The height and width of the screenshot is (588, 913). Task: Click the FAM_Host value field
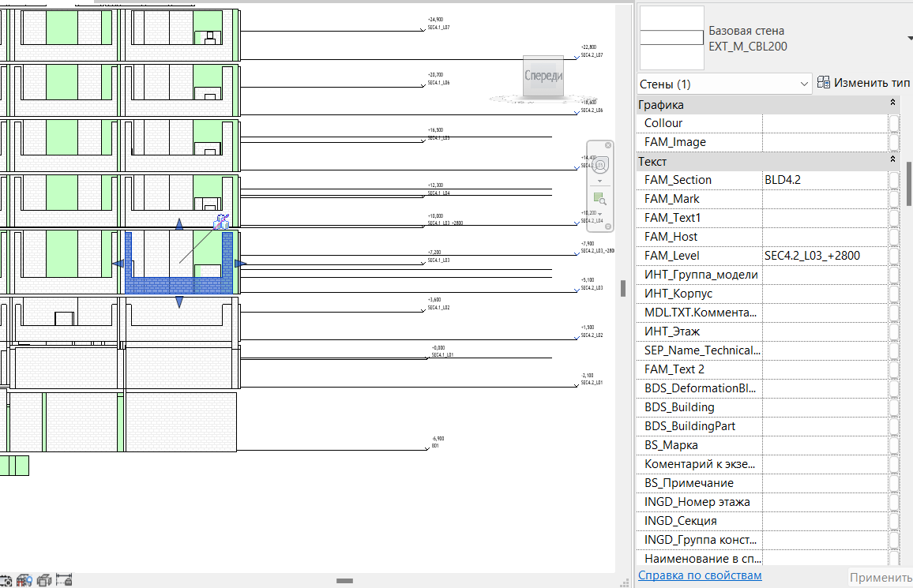[825, 237]
